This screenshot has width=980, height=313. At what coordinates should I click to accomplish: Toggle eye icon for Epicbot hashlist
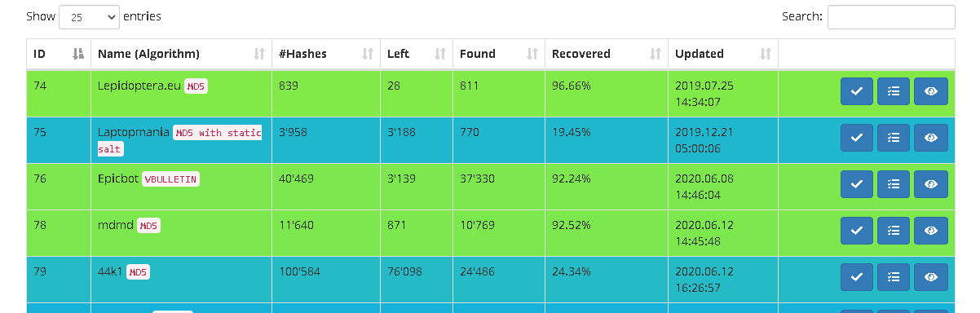point(931,184)
